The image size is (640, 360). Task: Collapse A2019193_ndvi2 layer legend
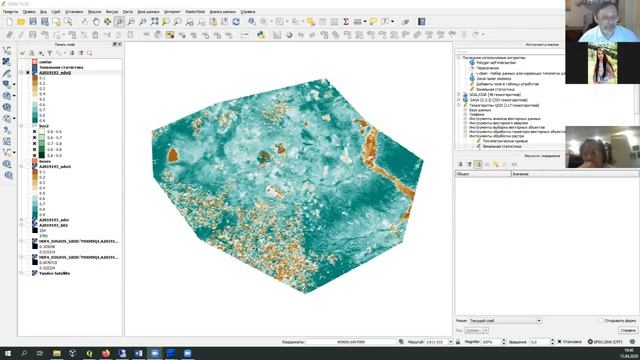tap(22, 73)
